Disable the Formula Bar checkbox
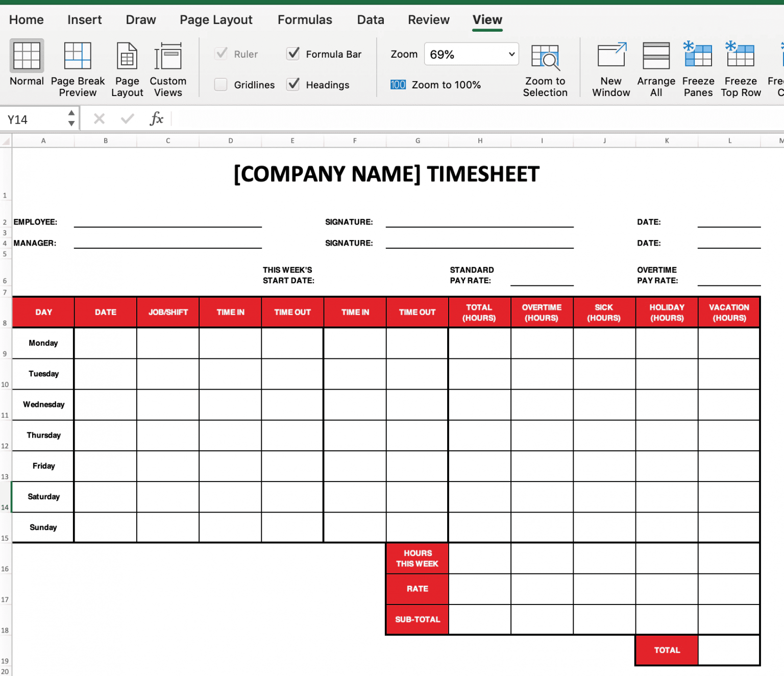This screenshot has height=676, width=784. pyautogui.click(x=293, y=53)
